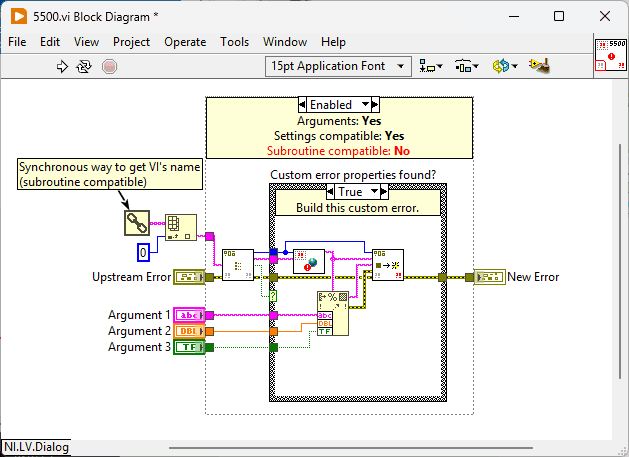Click the Run arrow toolbar button
Viewport: 629px width, 457px height.
(x=62, y=66)
